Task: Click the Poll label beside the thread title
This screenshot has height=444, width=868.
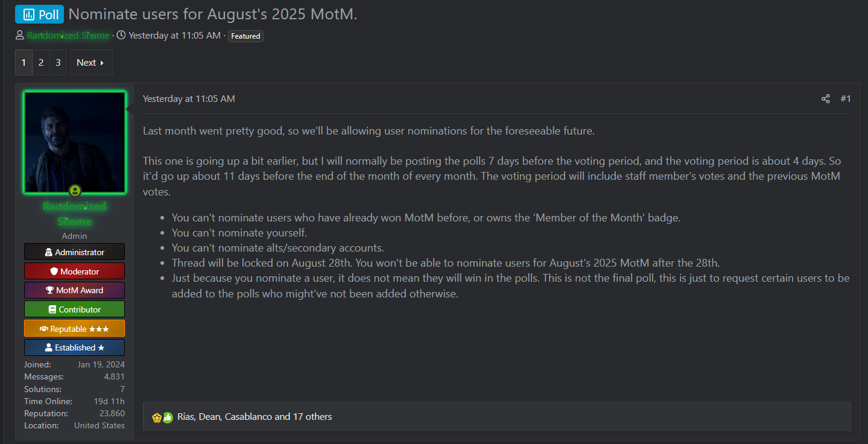Action: [40, 14]
